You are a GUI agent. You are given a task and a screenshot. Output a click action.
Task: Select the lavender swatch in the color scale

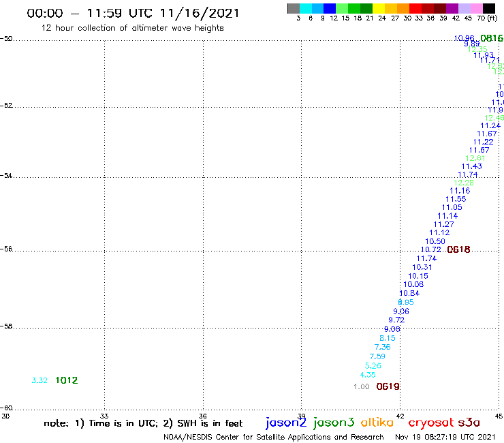click(x=464, y=8)
